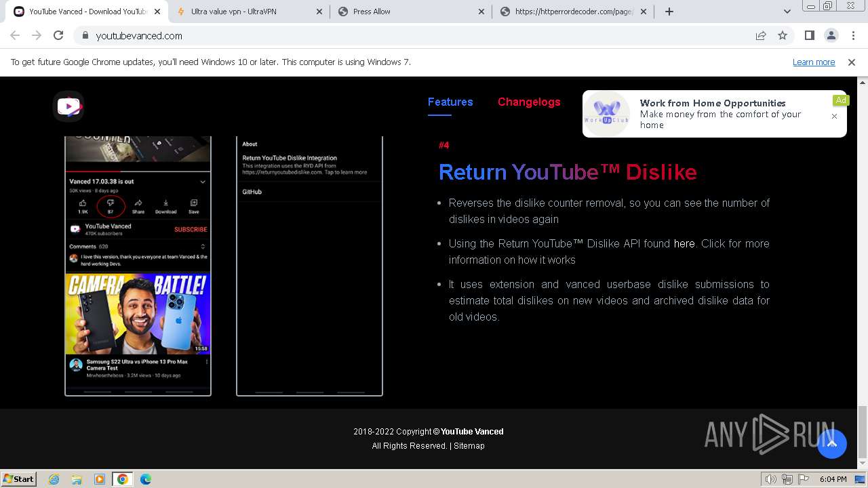Image resolution: width=868 pixels, height=488 pixels.
Task: Click the volume speaker tray icon
Action: tap(771, 479)
